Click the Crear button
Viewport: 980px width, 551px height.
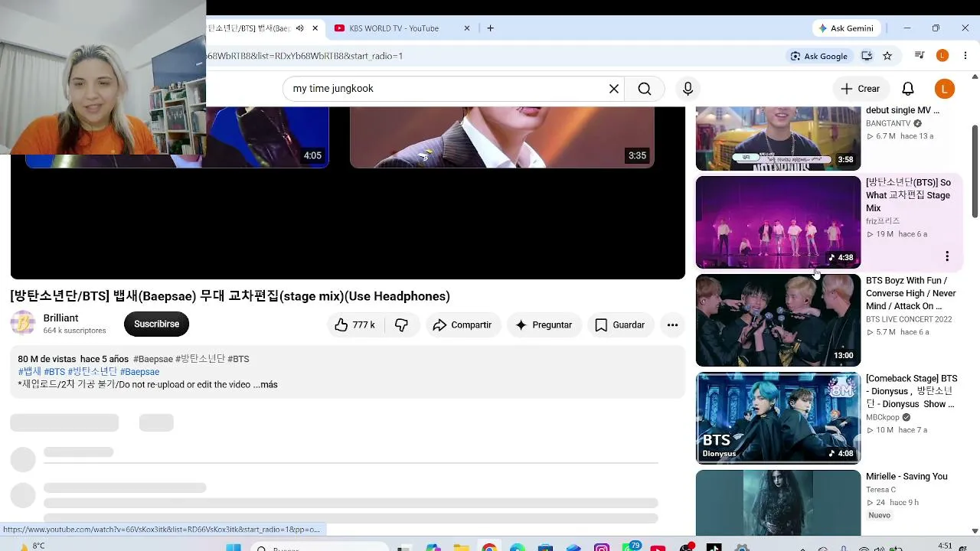pos(861,89)
